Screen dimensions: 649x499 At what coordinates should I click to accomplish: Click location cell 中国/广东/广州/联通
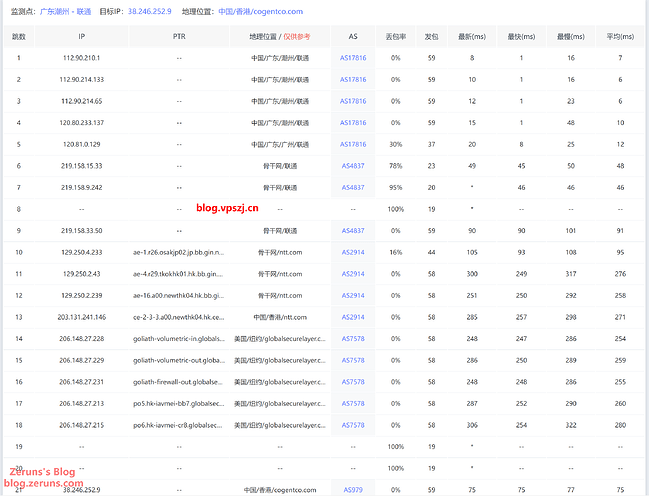pyautogui.click(x=280, y=144)
